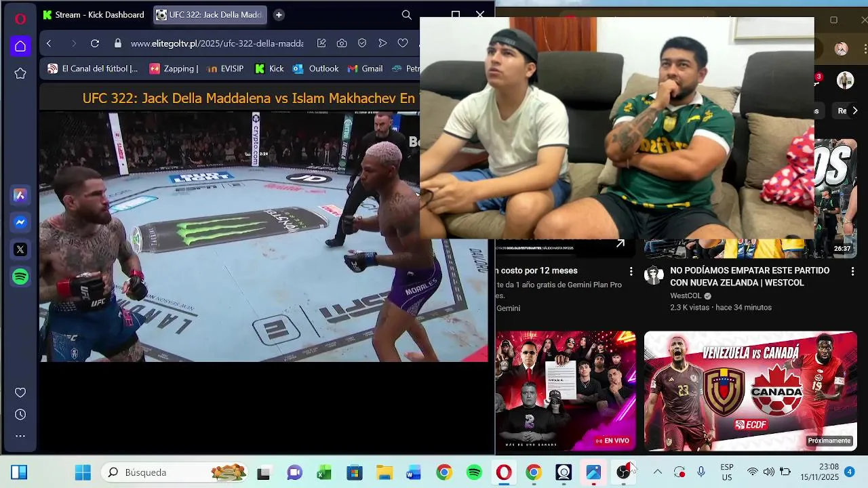This screenshot has width=868, height=488.
Task: Open options for WestCOL video
Action: (852, 271)
